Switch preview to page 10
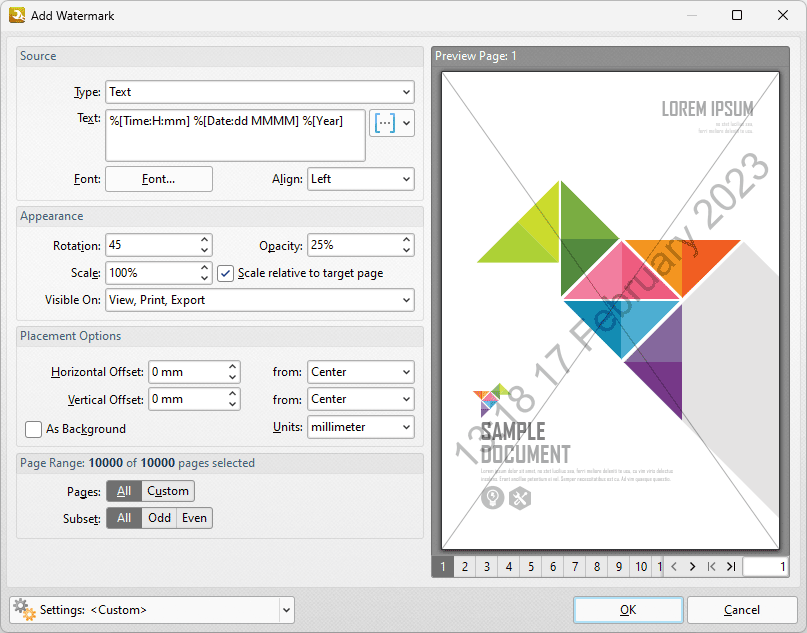This screenshot has width=807, height=633. tap(641, 567)
